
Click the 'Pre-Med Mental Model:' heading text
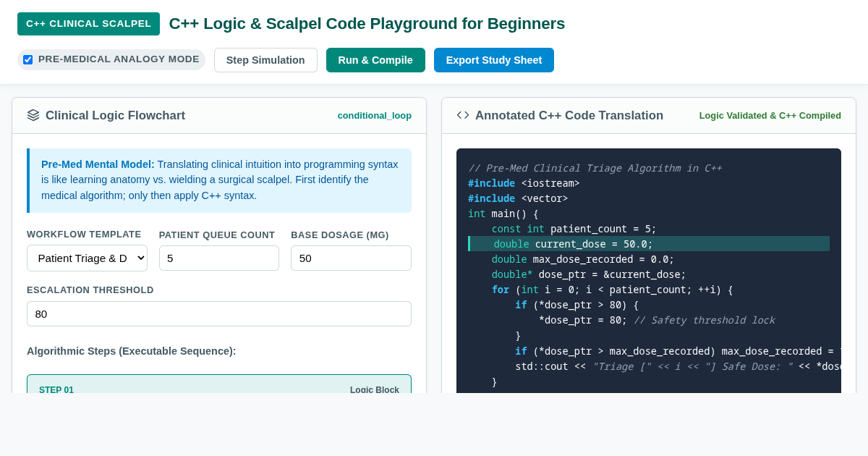(x=98, y=164)
